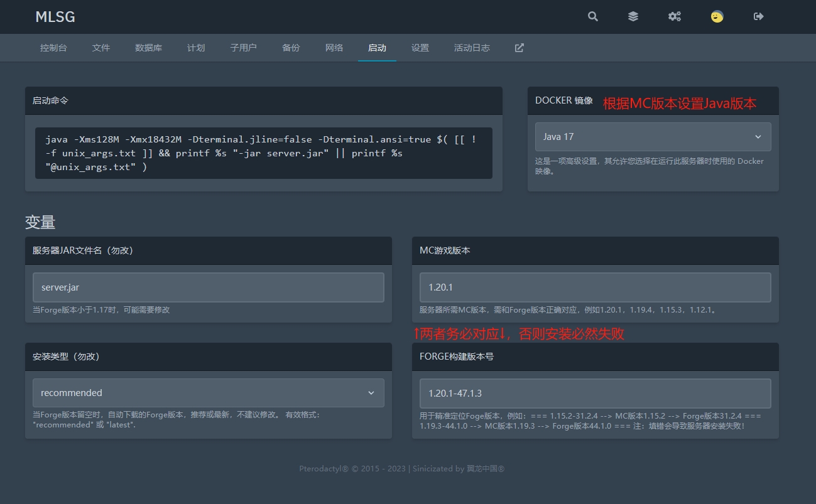
Task: Open the 计划 tab
Action: [196, 48]
